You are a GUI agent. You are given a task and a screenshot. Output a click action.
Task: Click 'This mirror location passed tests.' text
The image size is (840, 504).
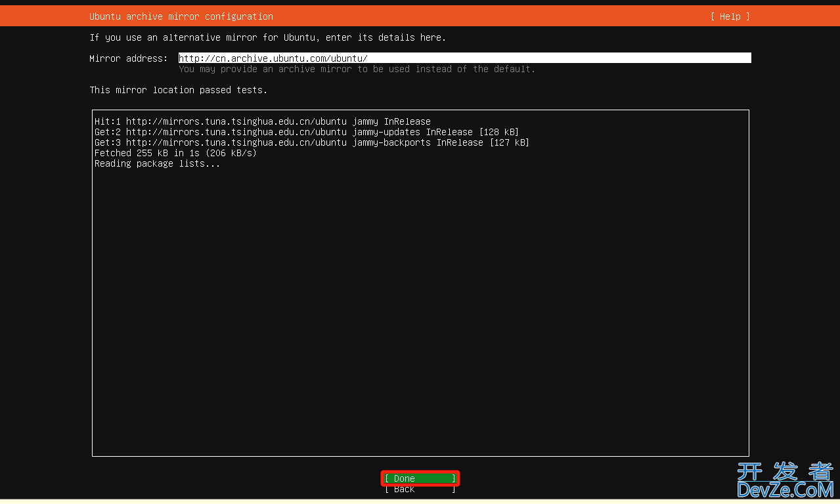[179, 90]
